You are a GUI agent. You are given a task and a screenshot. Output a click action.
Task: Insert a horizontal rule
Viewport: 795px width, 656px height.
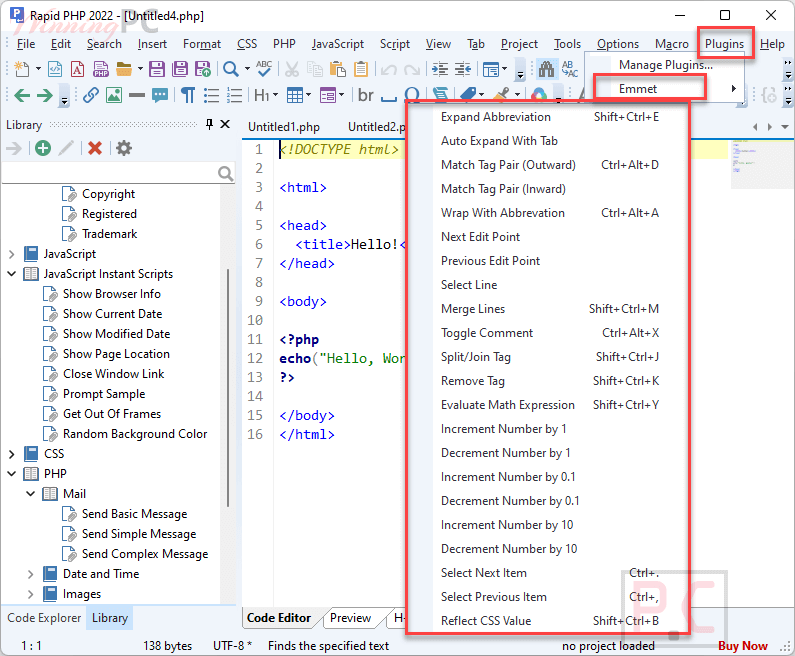[x=137, y=95]
